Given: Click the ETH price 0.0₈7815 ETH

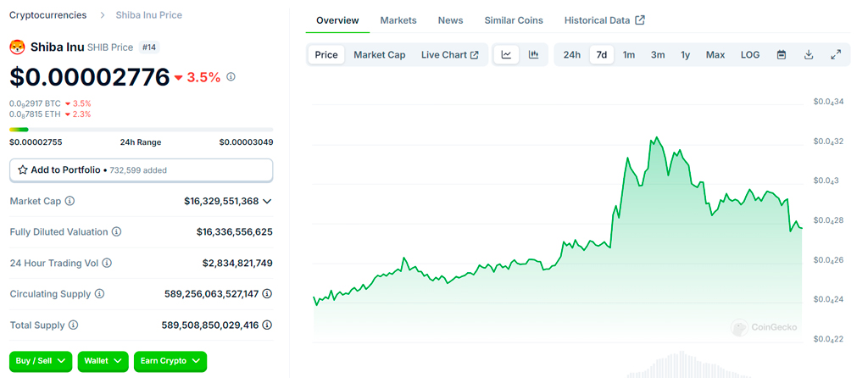Looking at the screenshot, I should coord(35,114).
